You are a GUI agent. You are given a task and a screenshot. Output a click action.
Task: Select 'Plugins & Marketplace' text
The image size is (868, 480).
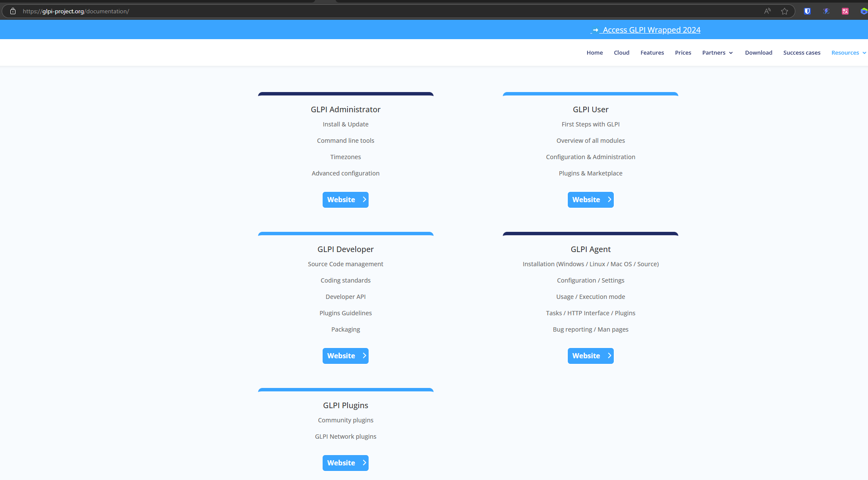point(591,173)
